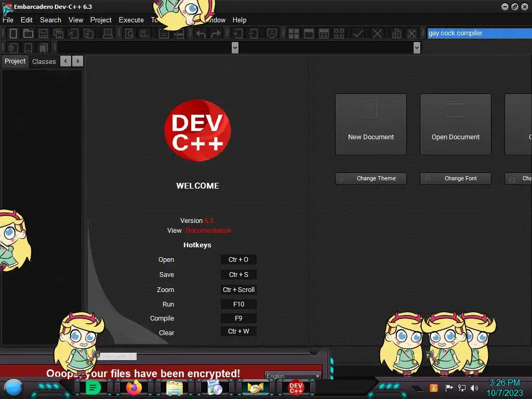532x399 pixels.
Task: Click the Compile and Run toolbar icon
Action: (x=324, y=34)
